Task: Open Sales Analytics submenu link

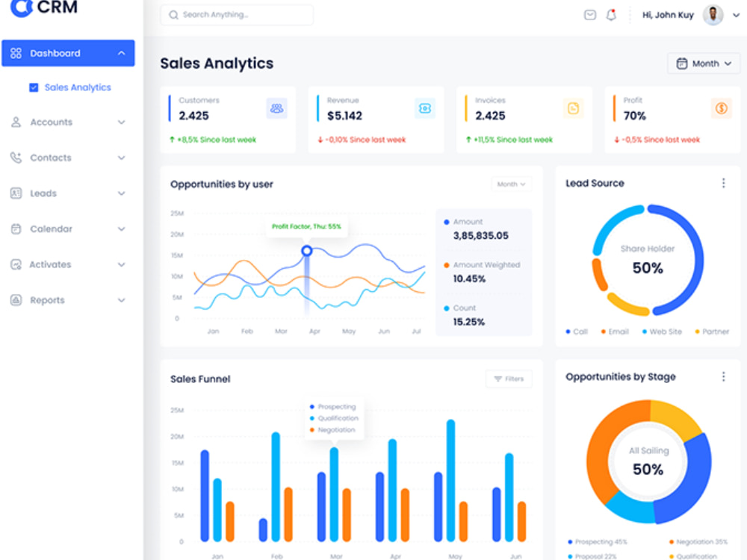Action: coord(78,87)
